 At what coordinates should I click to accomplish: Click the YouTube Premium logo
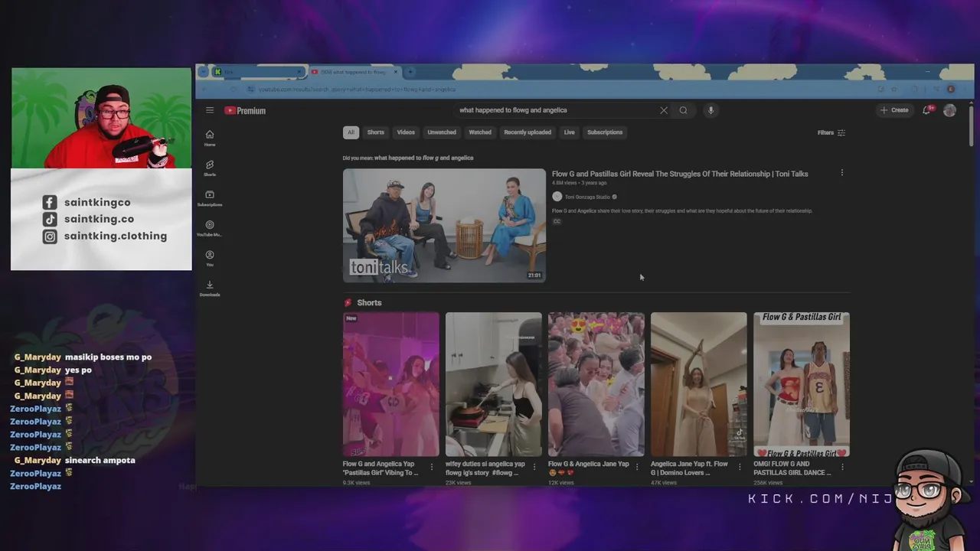click(245, 110)
